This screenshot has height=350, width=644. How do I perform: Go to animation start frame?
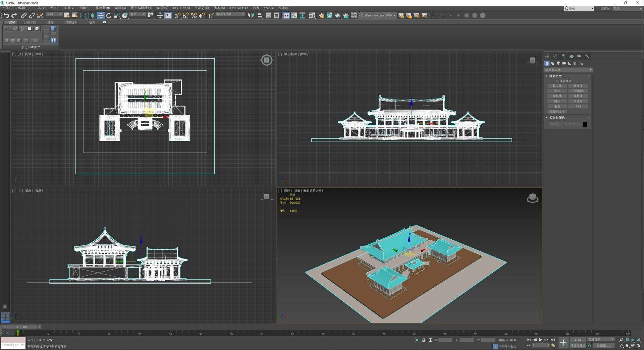(x=529, y=340)
